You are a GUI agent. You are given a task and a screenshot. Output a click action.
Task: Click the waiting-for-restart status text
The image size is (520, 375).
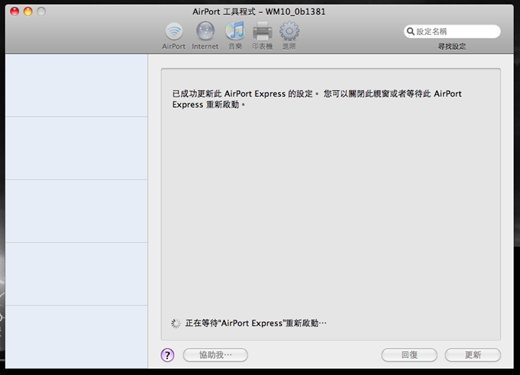coord(256,323)
